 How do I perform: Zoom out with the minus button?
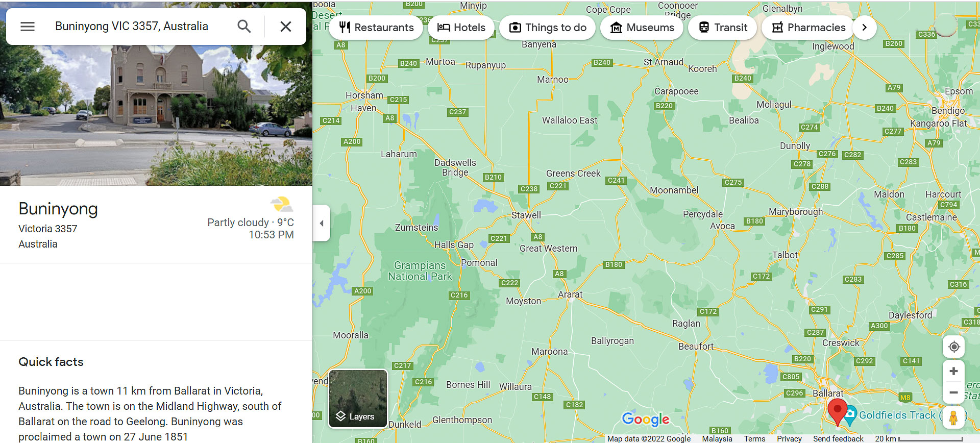pos(953,392)
